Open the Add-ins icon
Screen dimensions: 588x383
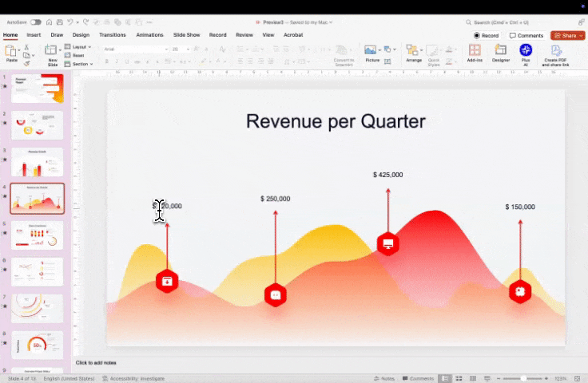(x=475, y=52)
